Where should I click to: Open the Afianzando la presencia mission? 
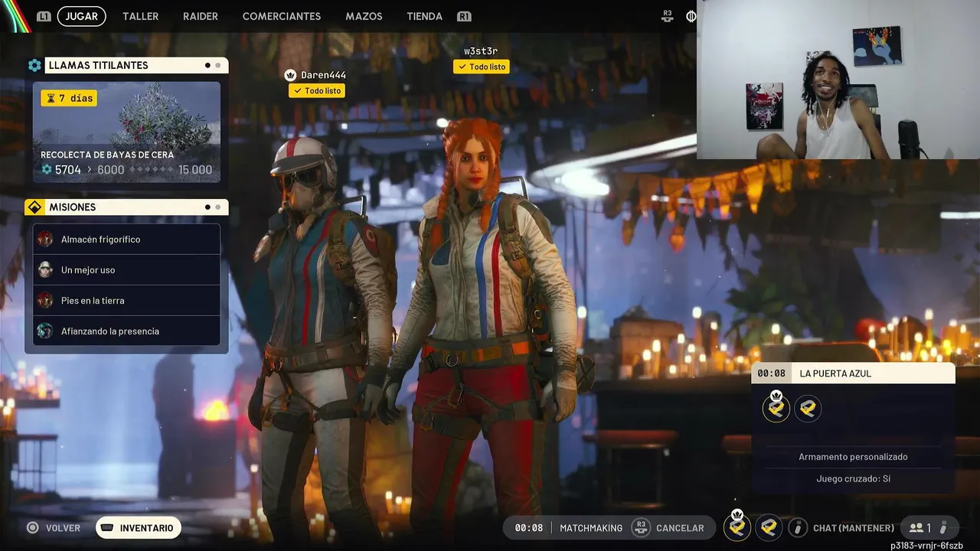point(127,331)
